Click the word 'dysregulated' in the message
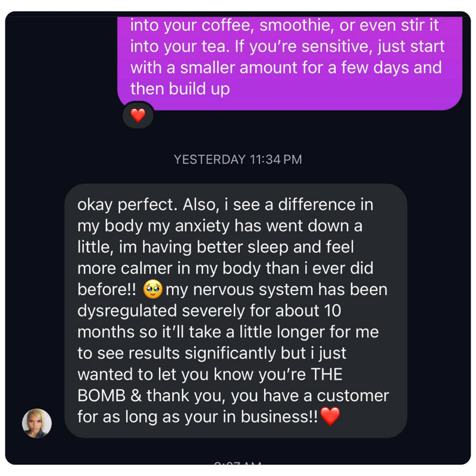476x476 pixels. click(127, 311)
